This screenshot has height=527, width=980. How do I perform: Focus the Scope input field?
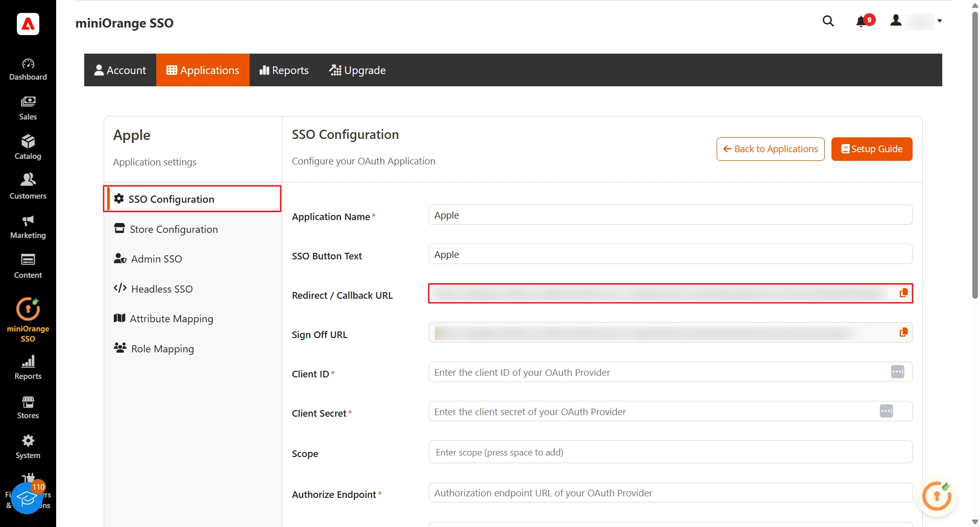[670, 452]
